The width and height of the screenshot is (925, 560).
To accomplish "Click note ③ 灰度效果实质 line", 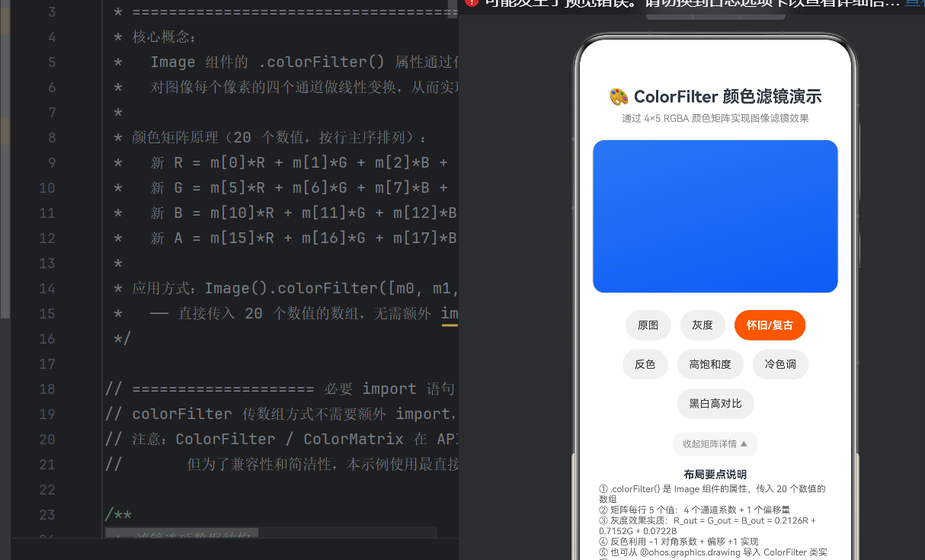I will click(x=708, y=525).
